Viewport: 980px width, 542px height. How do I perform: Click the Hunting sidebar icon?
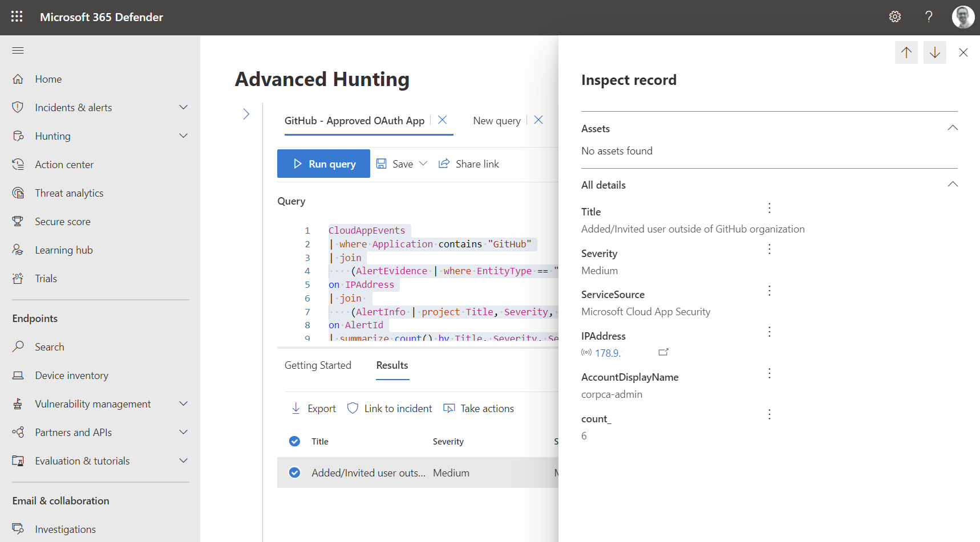18,136
